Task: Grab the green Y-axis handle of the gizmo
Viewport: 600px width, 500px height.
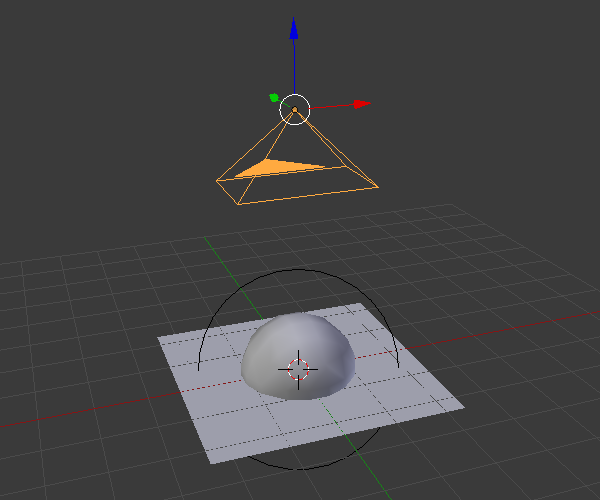Action: pos(274,98)
